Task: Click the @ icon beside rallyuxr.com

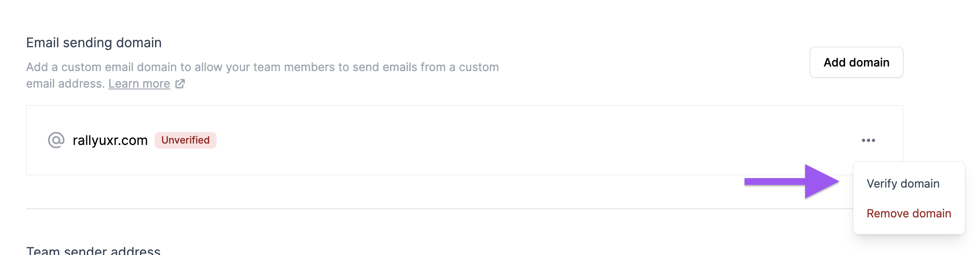Action: pos(56,140)
